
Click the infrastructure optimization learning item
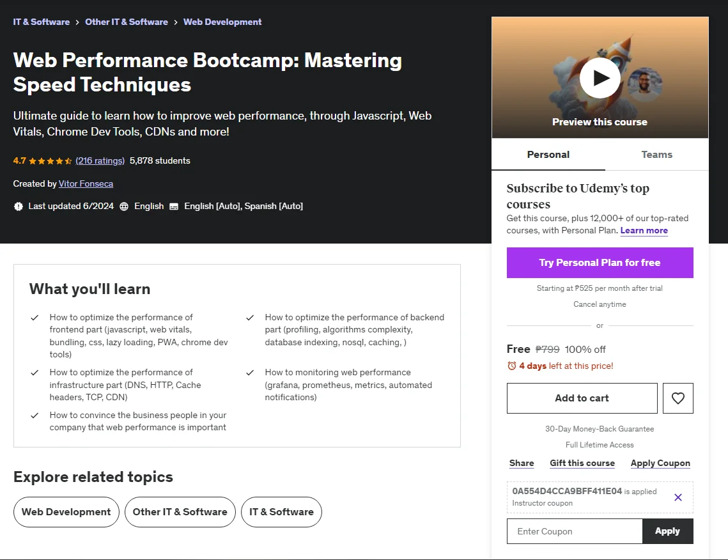[125, 384]
